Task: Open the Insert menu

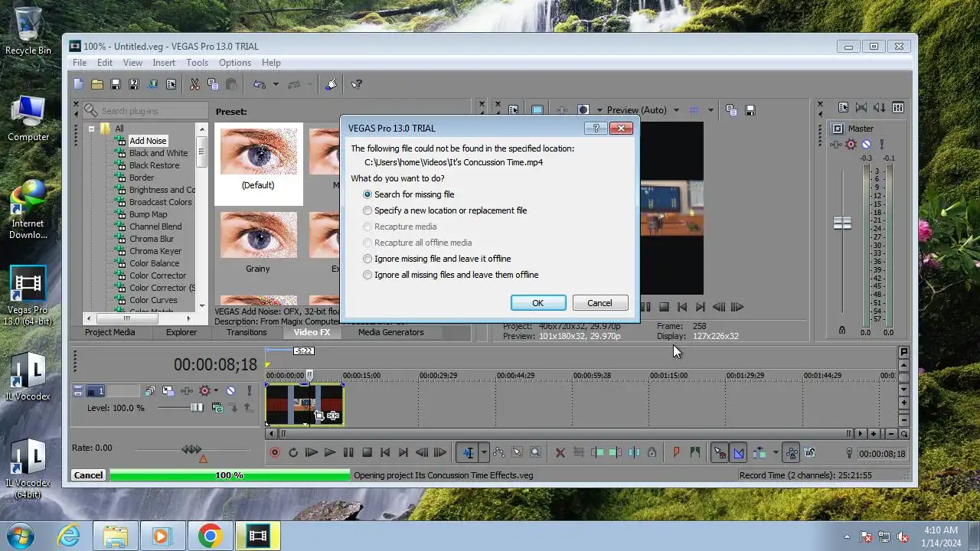Action: click(164, 63)
